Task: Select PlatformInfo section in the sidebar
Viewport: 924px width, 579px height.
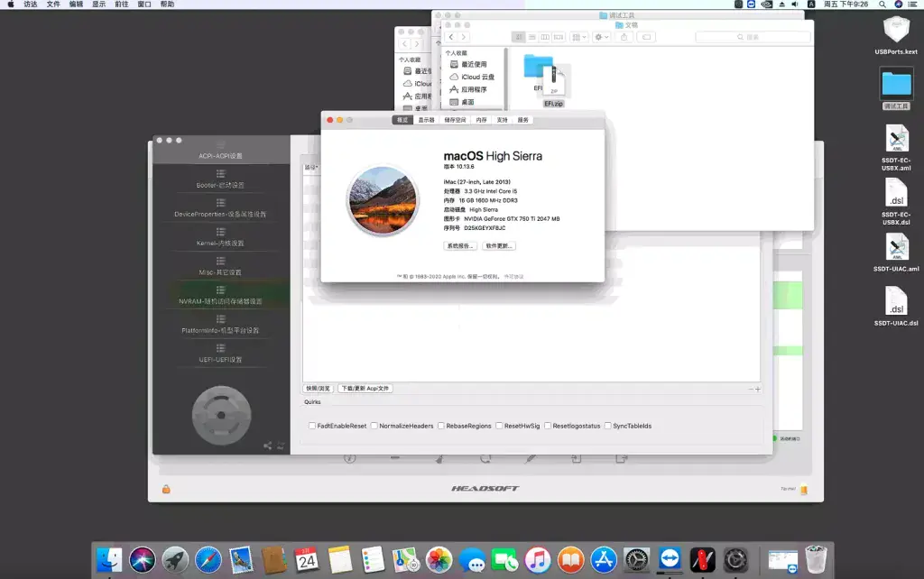Action: click(220, 325)
